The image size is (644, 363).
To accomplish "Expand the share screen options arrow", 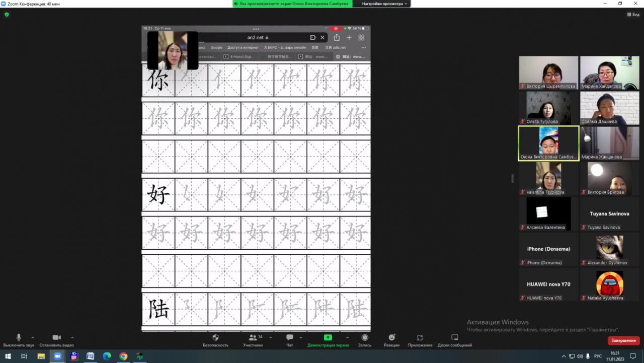I will point(347,337).
